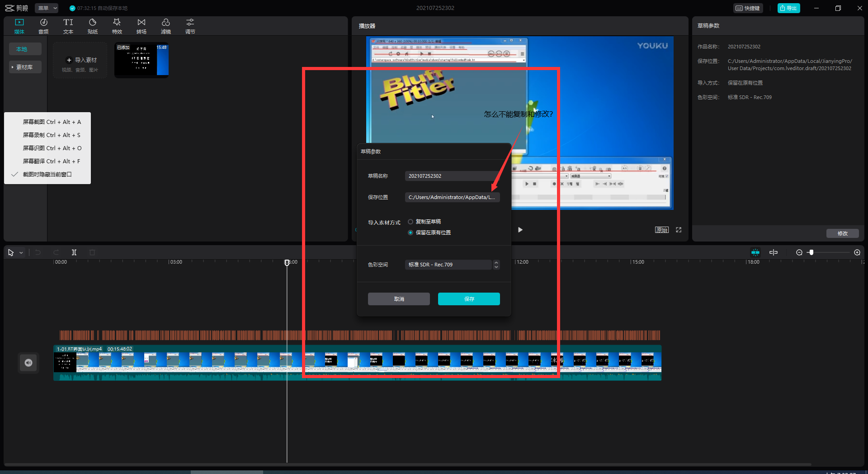
Task: Select the 保留在原有位置 radio button
Action: coord(410,232)
